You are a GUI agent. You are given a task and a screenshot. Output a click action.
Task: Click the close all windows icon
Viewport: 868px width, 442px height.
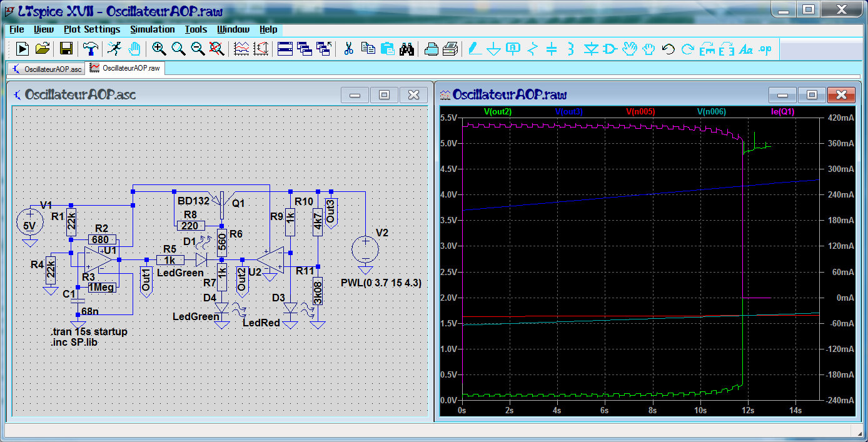tap(324, 48)
